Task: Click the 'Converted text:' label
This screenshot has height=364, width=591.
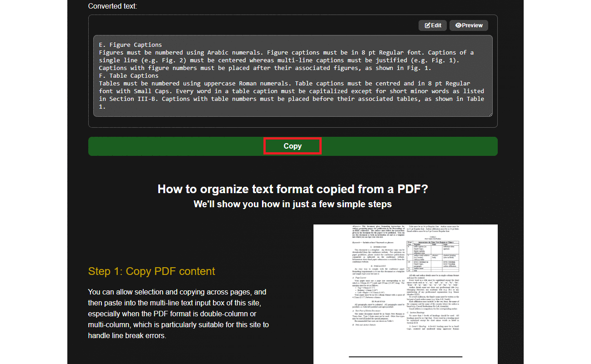Action: [x=112, y=6]
